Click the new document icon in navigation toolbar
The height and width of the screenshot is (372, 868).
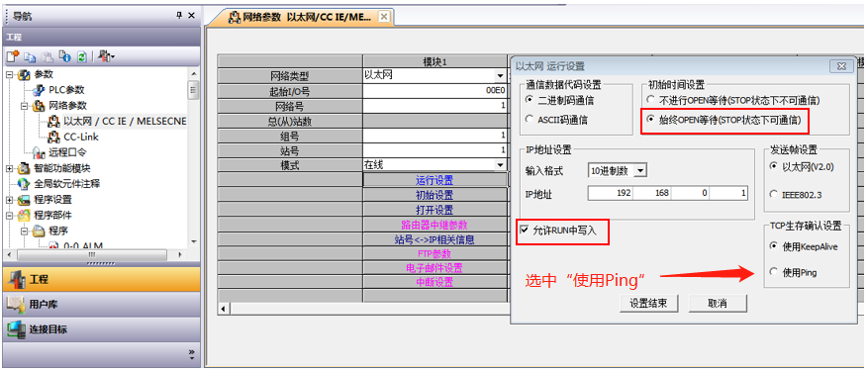[x=13, y=56]
